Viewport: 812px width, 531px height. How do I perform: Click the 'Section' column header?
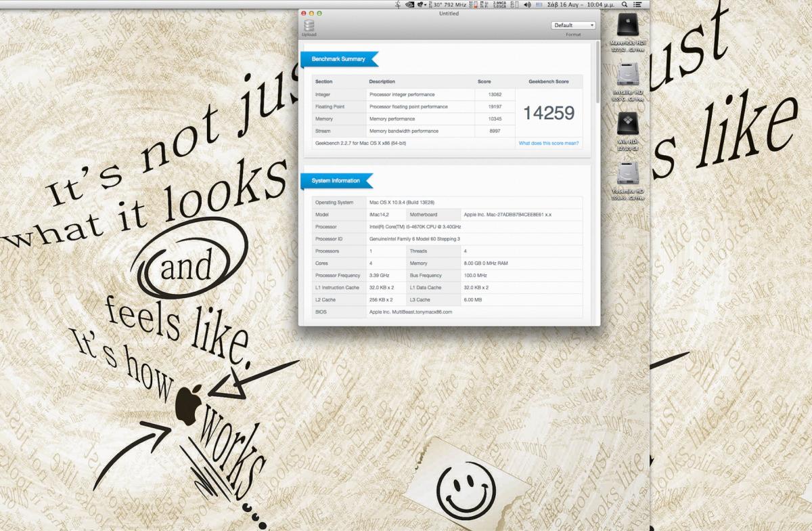tap(323, 81)
